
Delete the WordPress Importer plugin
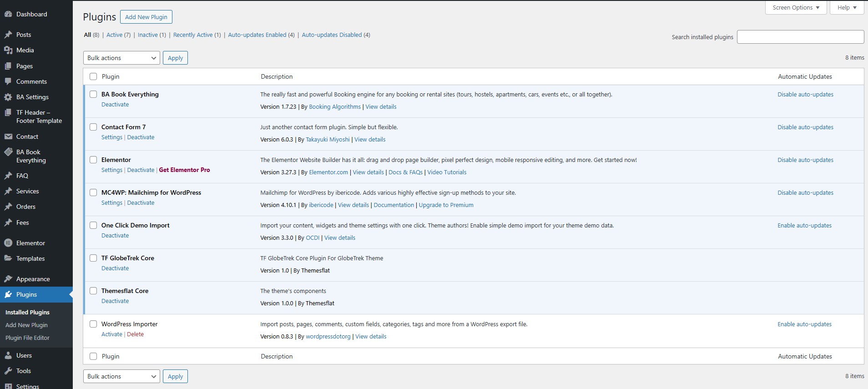tap(135, 334)
